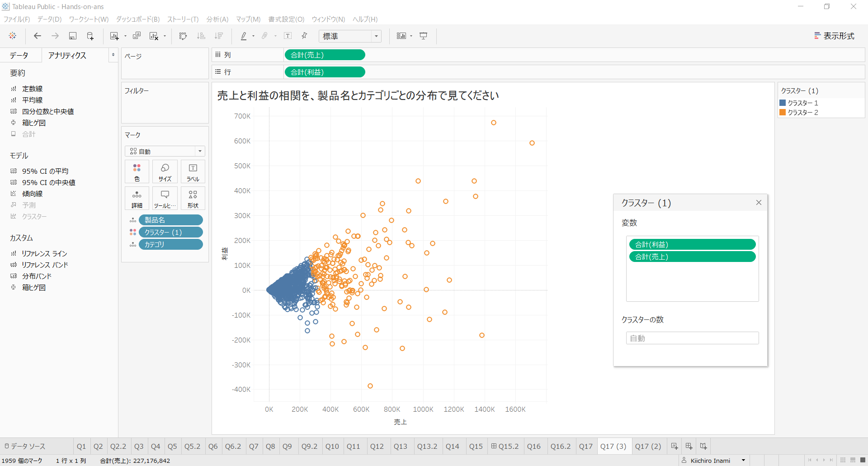
Task: Open the Shape card in Marks
Action: pyautogui.click(x=193, y=198)
